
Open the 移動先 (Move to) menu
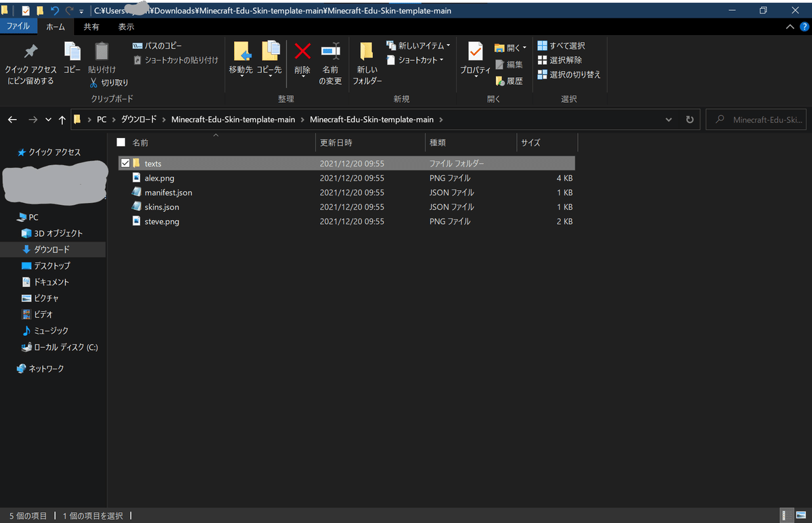pos(241,60)
